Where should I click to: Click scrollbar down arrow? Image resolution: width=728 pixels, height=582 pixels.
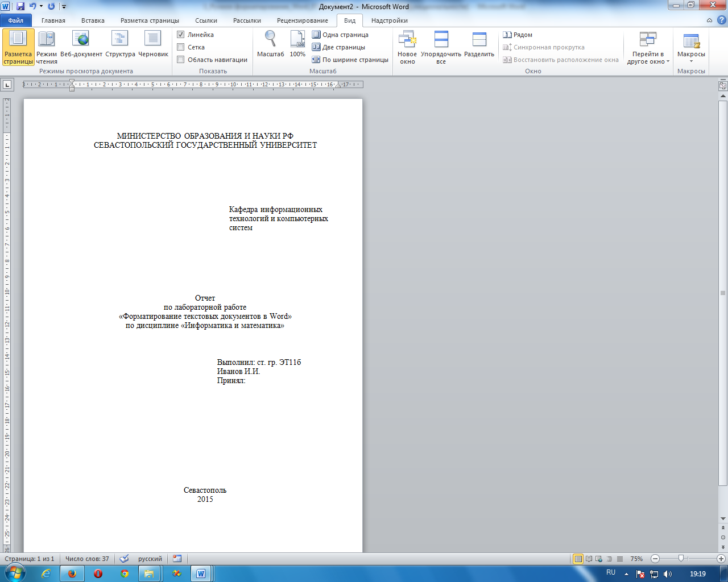(723, 519)
